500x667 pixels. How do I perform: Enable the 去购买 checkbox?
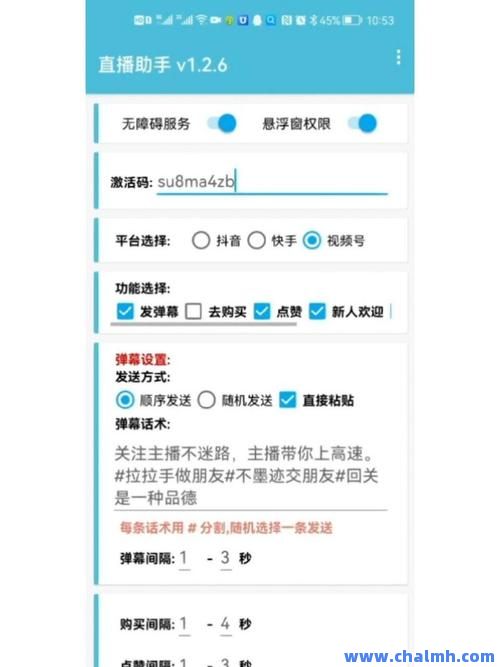pyautogui.click(x=193, y=311)
